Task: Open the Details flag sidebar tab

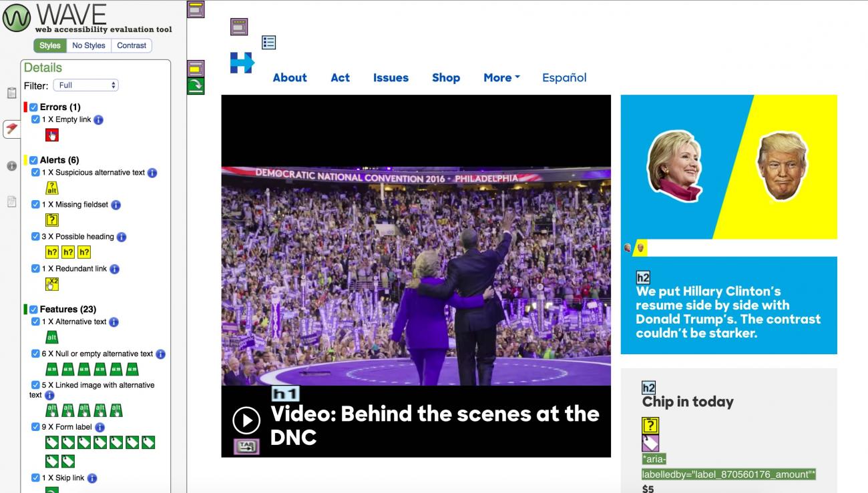Action: (x=11, y=129)
